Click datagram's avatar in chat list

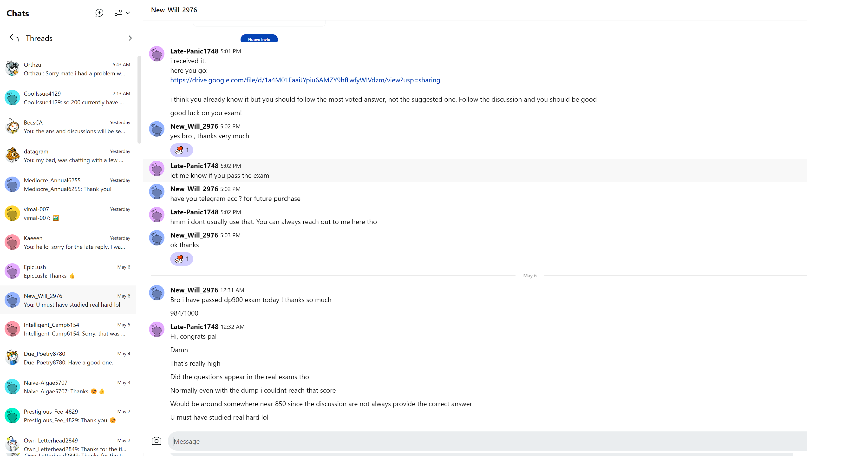[13, 155]
